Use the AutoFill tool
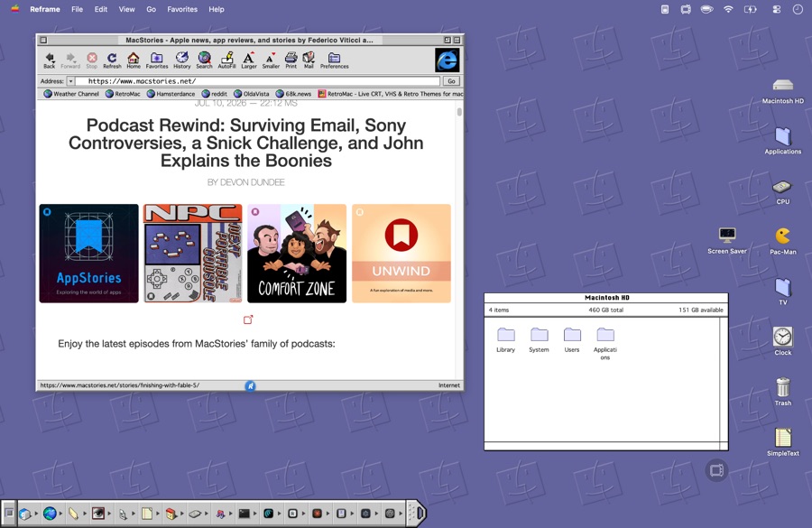This screenshot has height=528, width=812. (x=226, y=60)
